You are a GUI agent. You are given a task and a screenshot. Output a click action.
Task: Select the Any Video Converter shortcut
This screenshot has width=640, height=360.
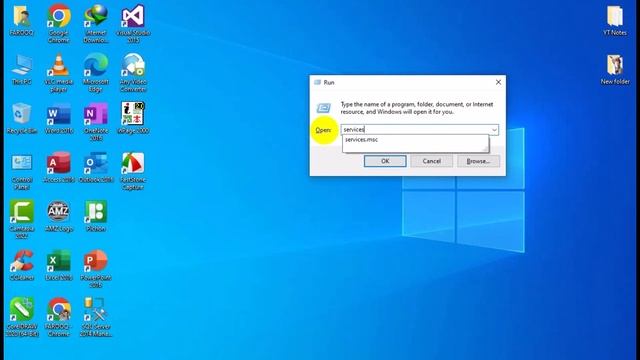[133, 73]
